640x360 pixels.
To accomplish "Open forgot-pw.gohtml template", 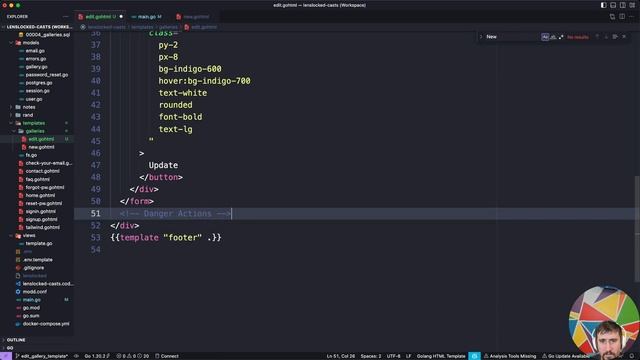I will 45,187.
